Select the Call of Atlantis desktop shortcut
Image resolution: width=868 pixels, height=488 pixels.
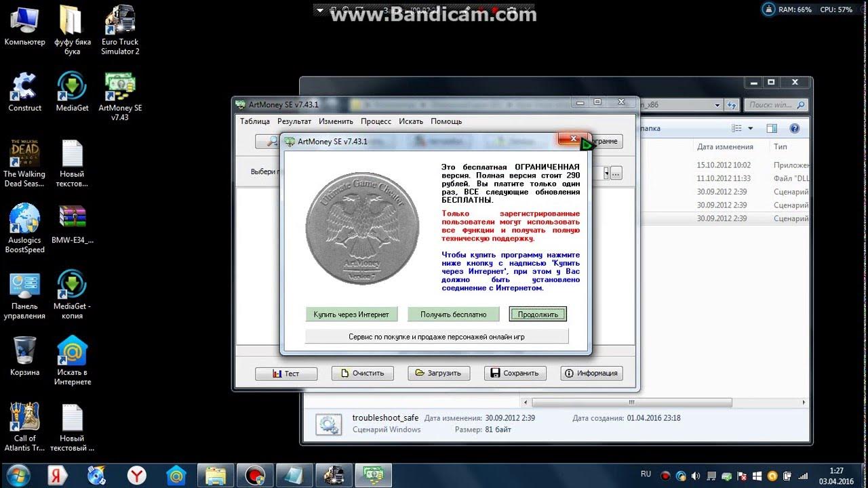25,427
